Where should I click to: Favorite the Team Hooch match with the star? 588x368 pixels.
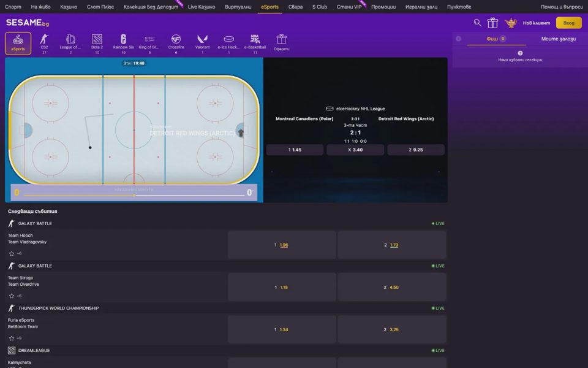point(12,253)
